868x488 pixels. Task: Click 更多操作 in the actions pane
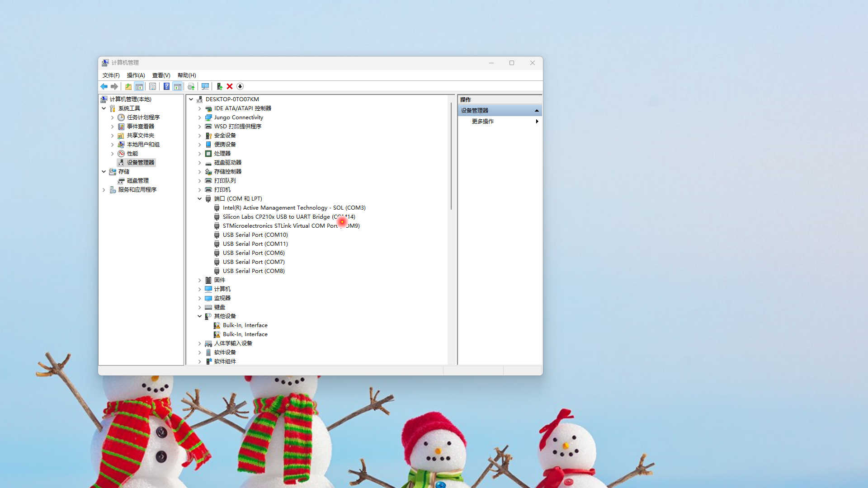pos(483,122)
